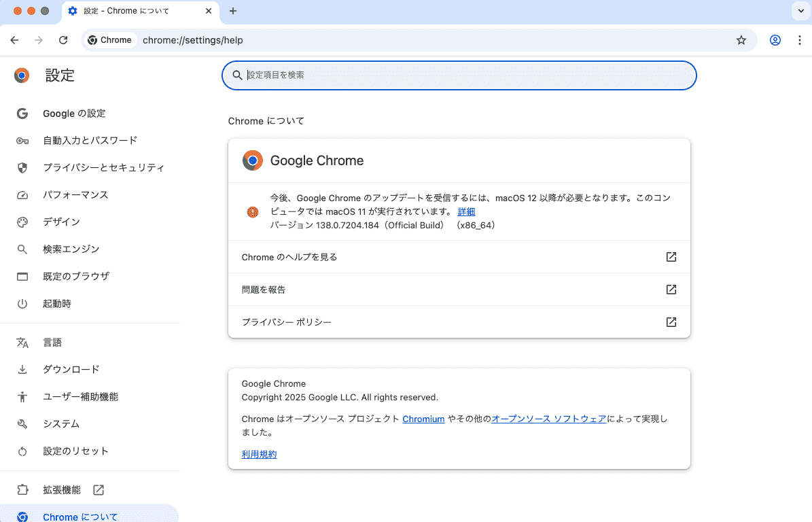Click version text 138.0.7204.184
The height and width of the screenshot is (522, 812).
pos(347,225)
